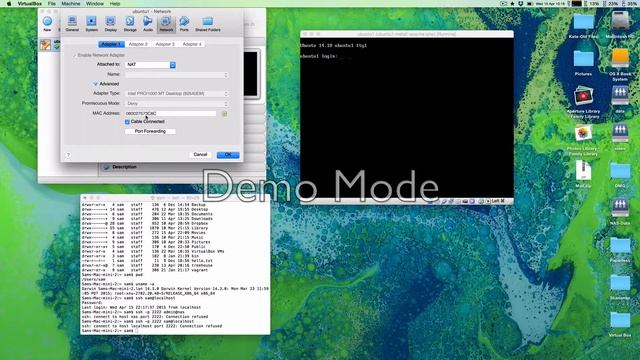Open the General settings section

point(72,24)
